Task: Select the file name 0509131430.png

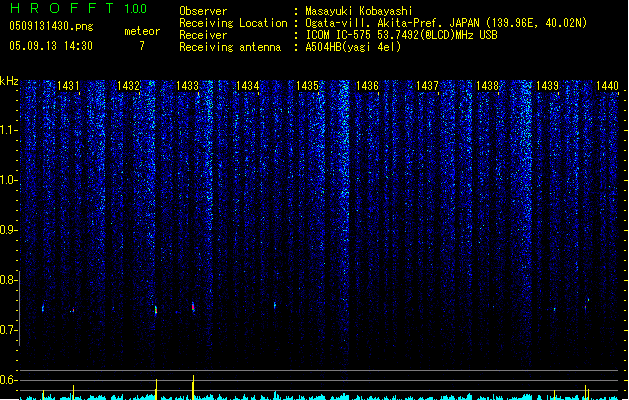Action: [x=51, y=26]
